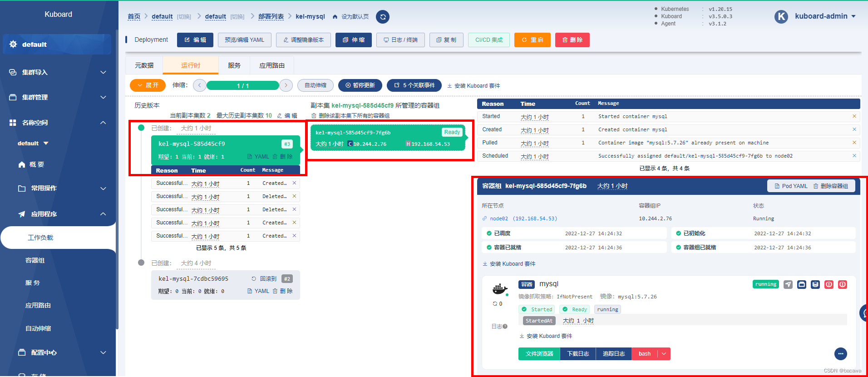Increase replica count with right arrow
Image resolution: width=868 pixels, height=377 pixels.
pos(286,85)
